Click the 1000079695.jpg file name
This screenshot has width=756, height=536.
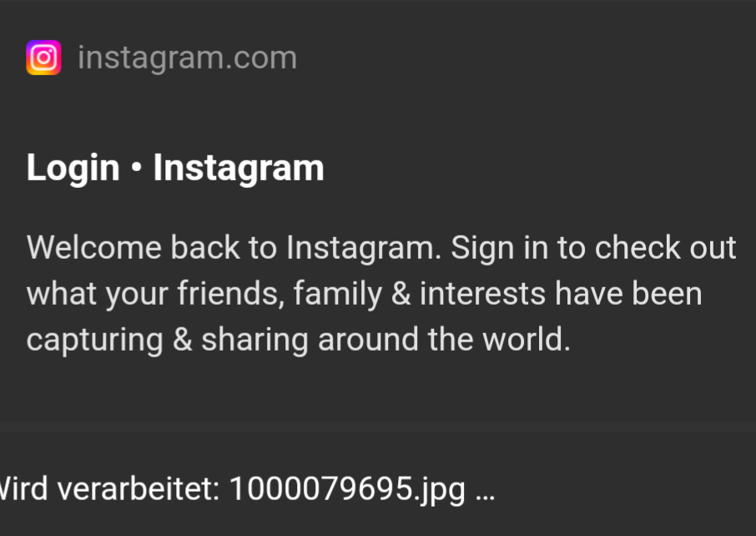pyautogui.click(x=346, y=488)
